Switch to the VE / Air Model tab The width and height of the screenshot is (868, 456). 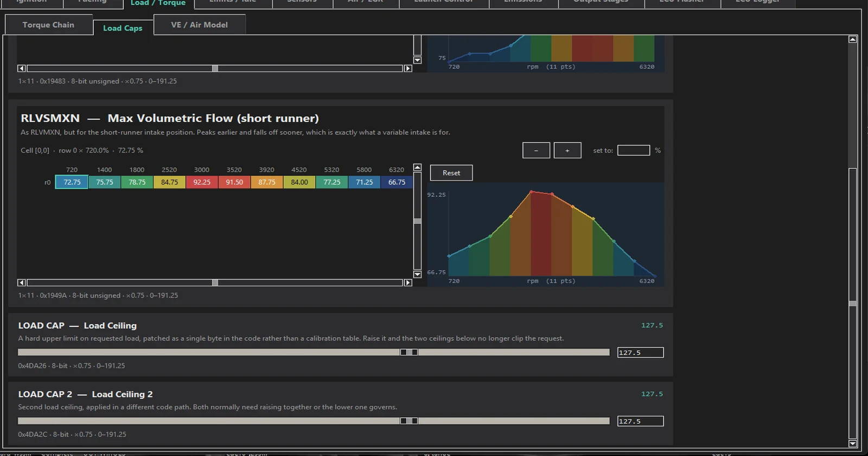coord(200,25)
